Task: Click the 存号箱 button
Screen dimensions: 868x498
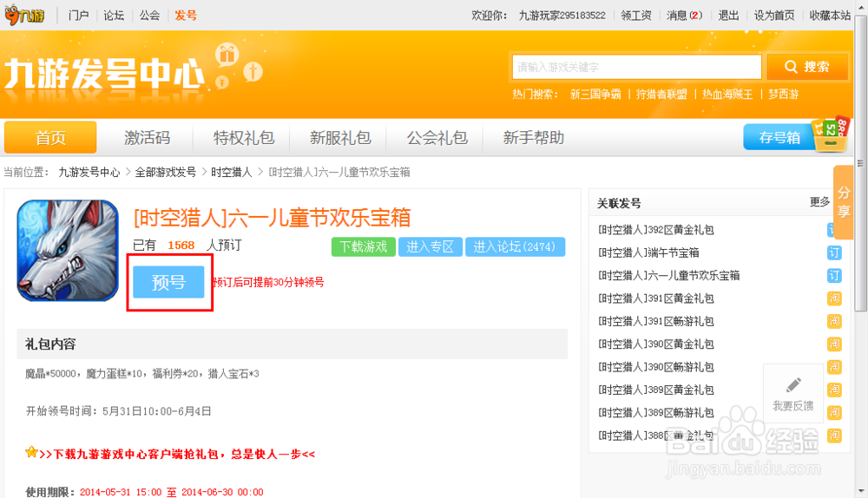Action: (779, 137)
